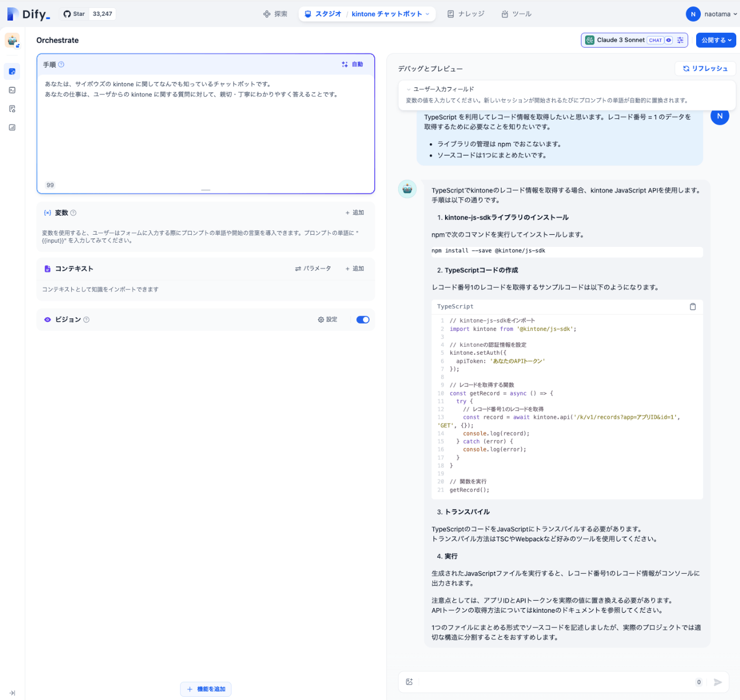The width and height of the screenshot is (740, 700).
Task: Click the N user avatar in the header
Action: [x=693, y=14]
